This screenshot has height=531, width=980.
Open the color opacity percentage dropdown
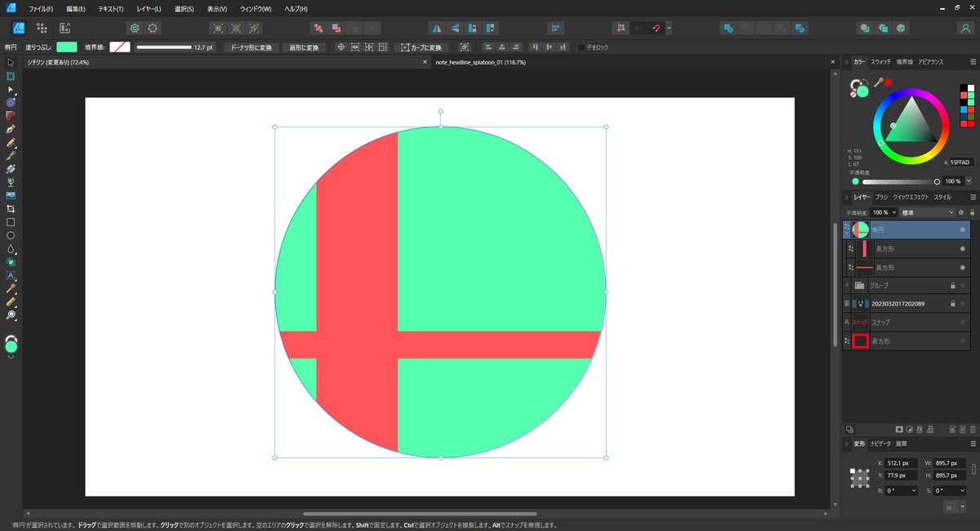969,181
